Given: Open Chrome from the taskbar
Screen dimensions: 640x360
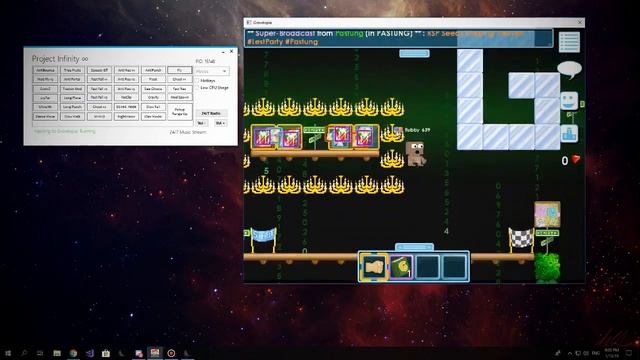Looking at the screenshot, I should [73, 353].
